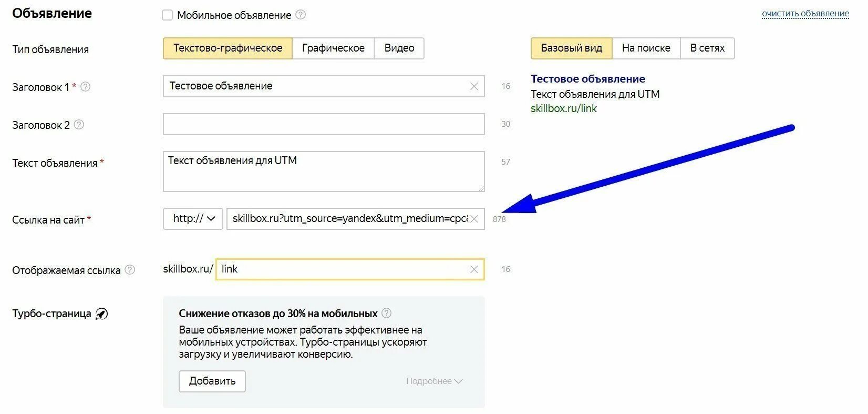
Task: Expand the Подробнее section
Action: tap(434, 381)
